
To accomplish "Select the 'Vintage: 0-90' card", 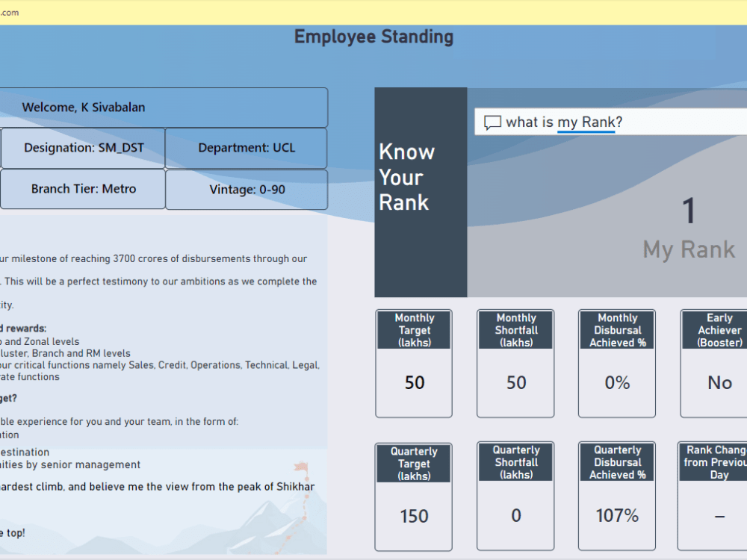I will [247, 190].
